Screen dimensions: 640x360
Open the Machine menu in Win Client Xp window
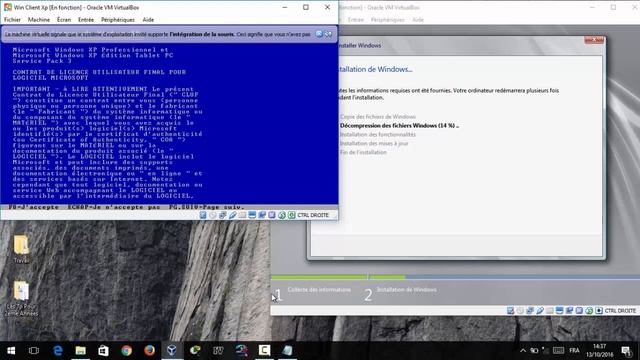coord(39,20)
